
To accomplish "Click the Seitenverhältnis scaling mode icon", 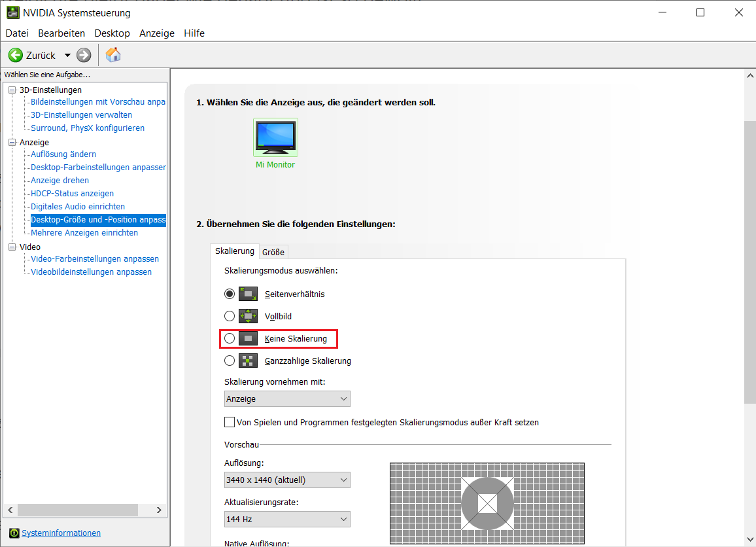I will [x=249, y=294].
